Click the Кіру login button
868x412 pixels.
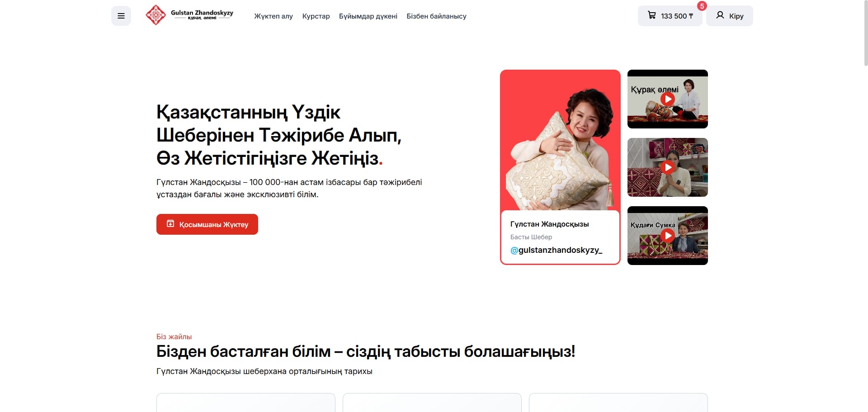coord(729,16)
